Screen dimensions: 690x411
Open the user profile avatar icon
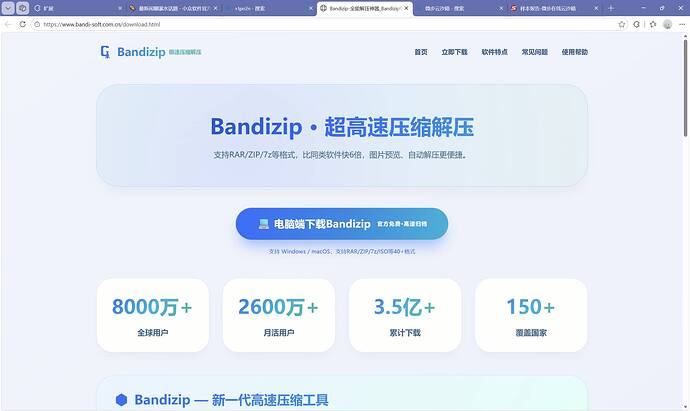(x=668, y=24)
